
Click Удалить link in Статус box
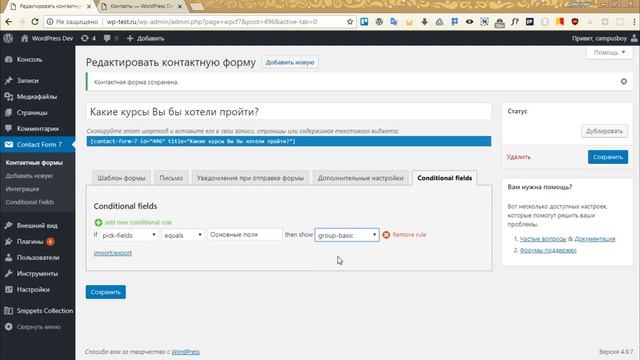click(x=518, y=157)
